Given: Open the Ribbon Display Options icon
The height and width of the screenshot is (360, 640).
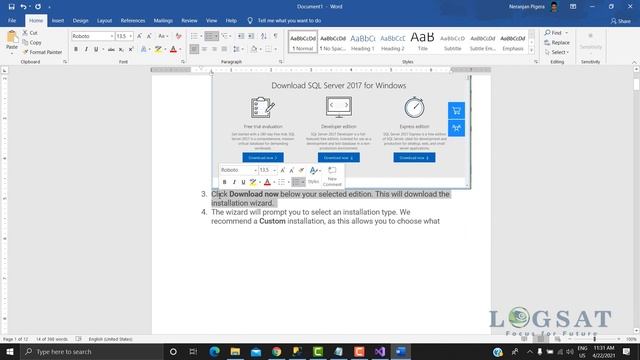Looking at the screenshot, I should point(573,7).
